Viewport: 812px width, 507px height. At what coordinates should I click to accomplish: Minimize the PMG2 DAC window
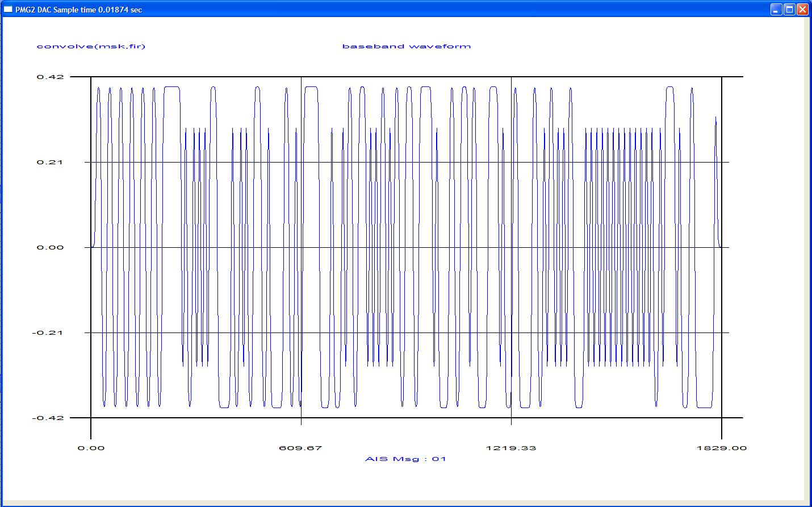[x=776, y=10]
